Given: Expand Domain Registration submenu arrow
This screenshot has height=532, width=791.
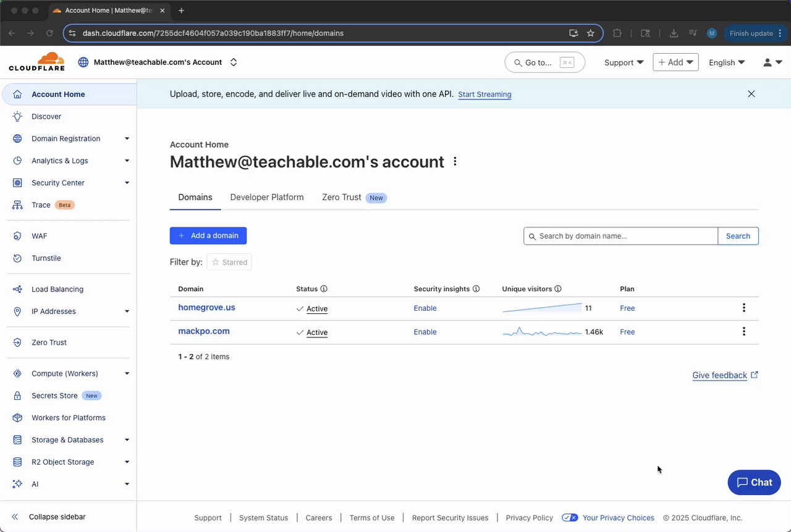Looking at the screenshot, I should 127,138.
